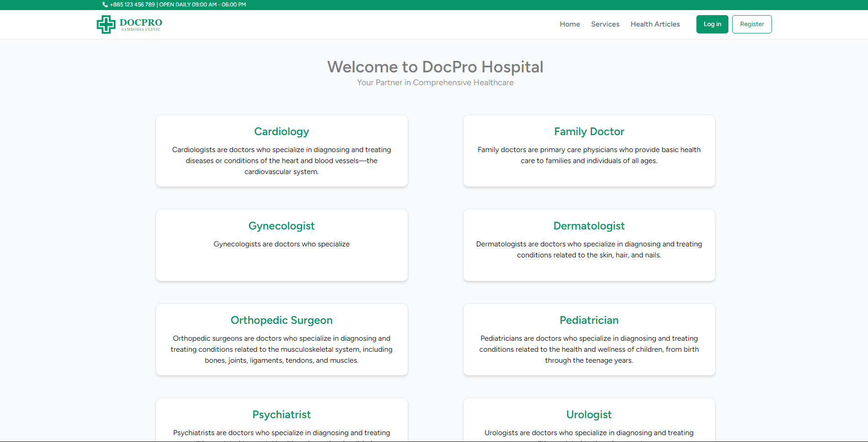Image resolution: width=868 pixels, height=442 pixels.
Task: Click the clinic phone number text
Action: click(133, 5)
